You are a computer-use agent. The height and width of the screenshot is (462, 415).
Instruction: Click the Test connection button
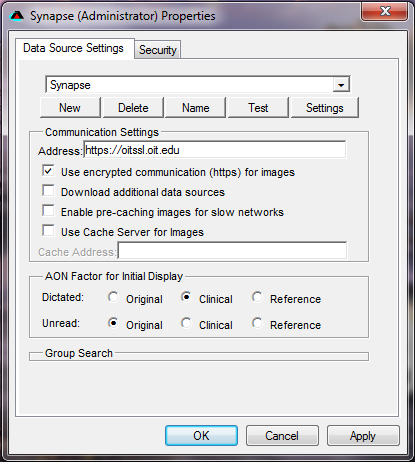258,108
